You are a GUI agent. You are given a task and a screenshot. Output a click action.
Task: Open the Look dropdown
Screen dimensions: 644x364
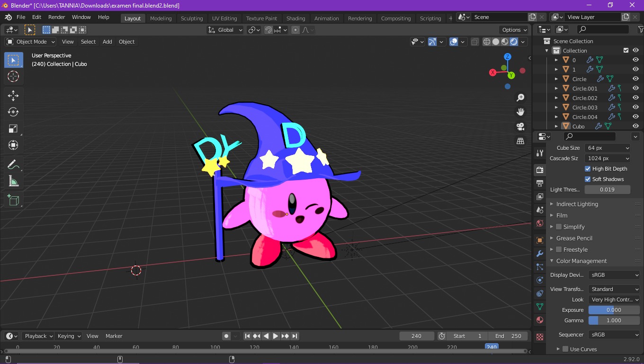point(614,300)
